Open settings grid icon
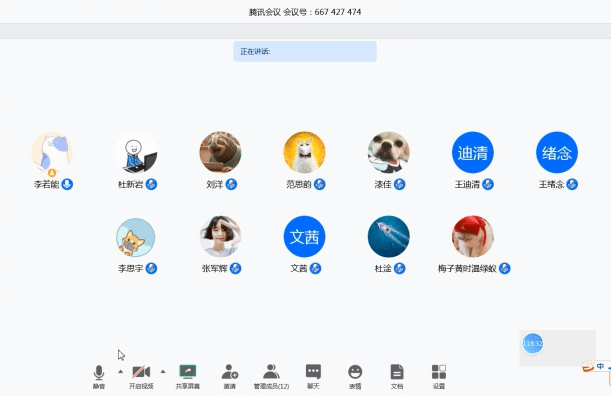Image resolution: width=611 pixels, height=396 pixels. 439,376
